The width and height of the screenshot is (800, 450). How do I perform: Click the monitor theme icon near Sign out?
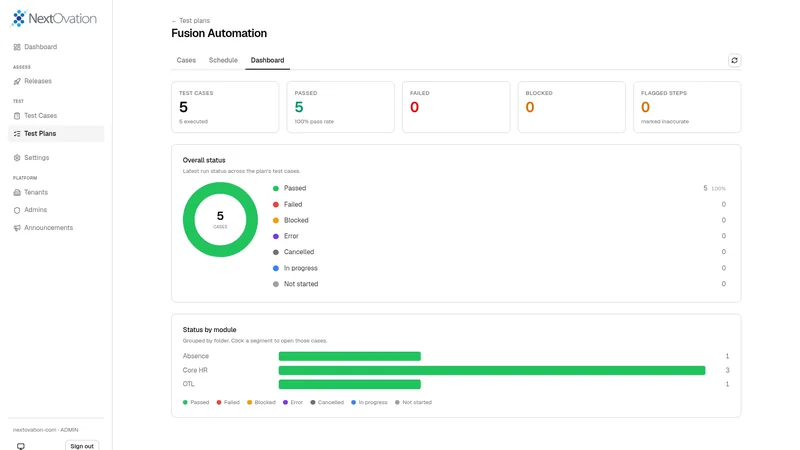click(21, 446)
